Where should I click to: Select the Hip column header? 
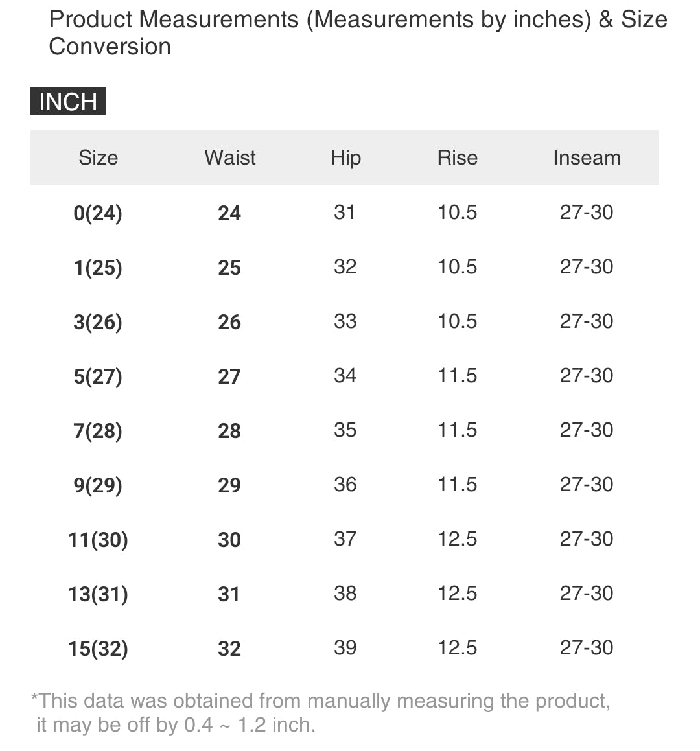pyautogui.click(x=345, y=157)
